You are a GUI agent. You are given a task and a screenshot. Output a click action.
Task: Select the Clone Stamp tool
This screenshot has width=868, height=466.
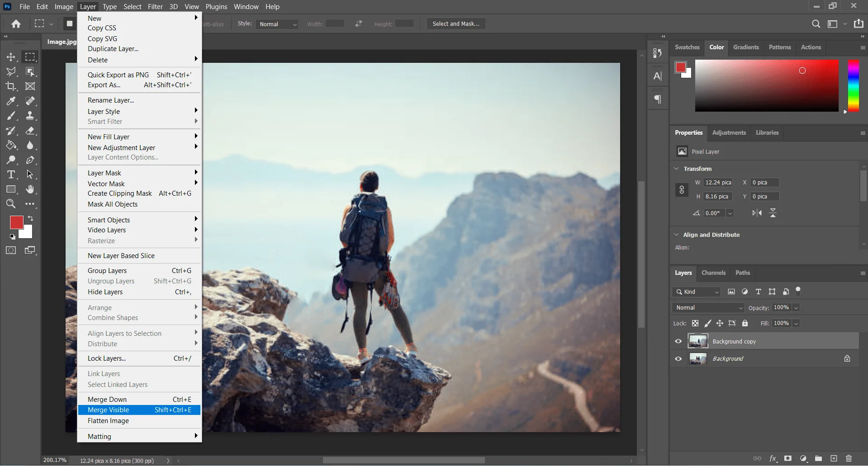pos(30,116)
